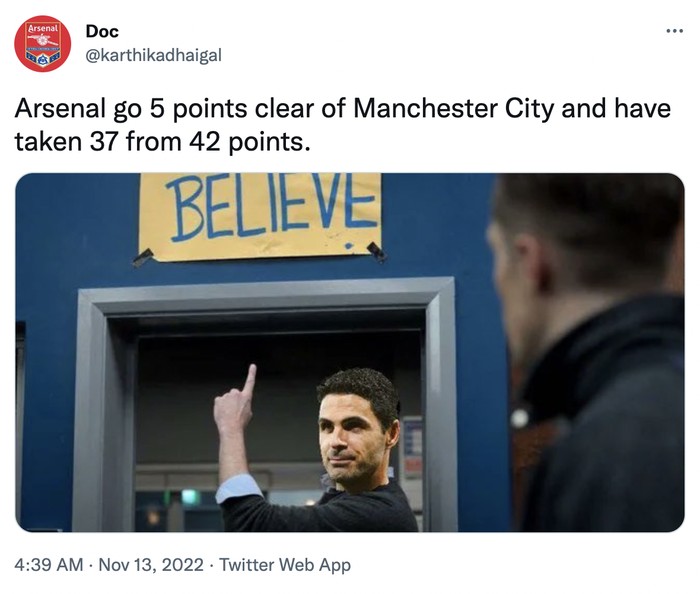Open the more options ellipsis menu
The image size is (700, 594).
[x=673, y=31]
